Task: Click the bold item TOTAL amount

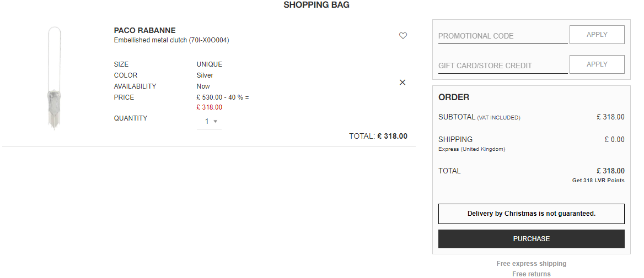Action: [392, 136]
